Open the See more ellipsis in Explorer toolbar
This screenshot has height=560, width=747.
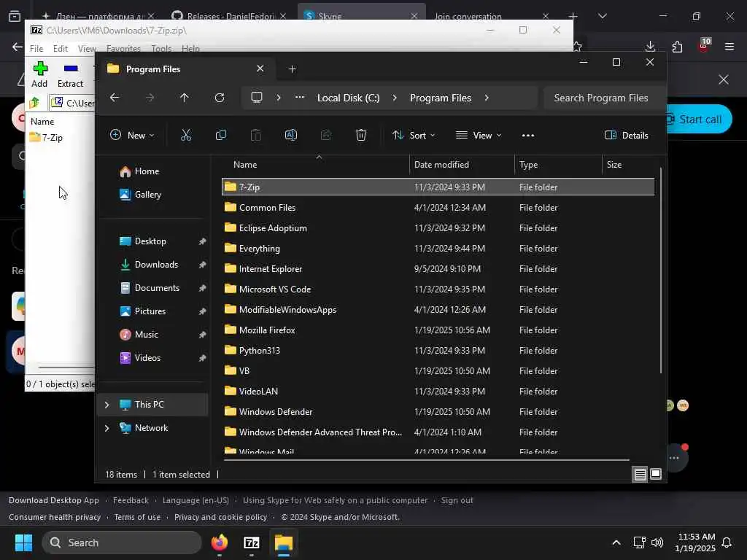(x=528, y=135)
